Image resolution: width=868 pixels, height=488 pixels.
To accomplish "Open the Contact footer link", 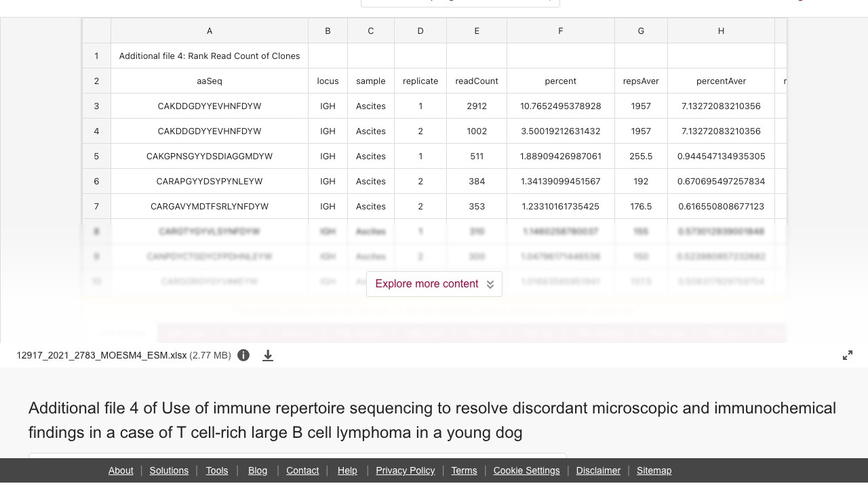I will (x=302, y=470).
